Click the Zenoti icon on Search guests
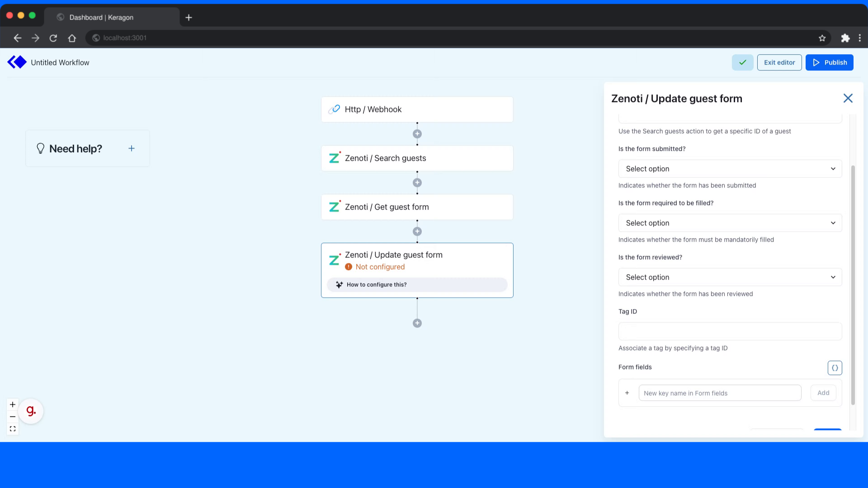Viewport: 868px width, 488px height. tap(335, 158)
